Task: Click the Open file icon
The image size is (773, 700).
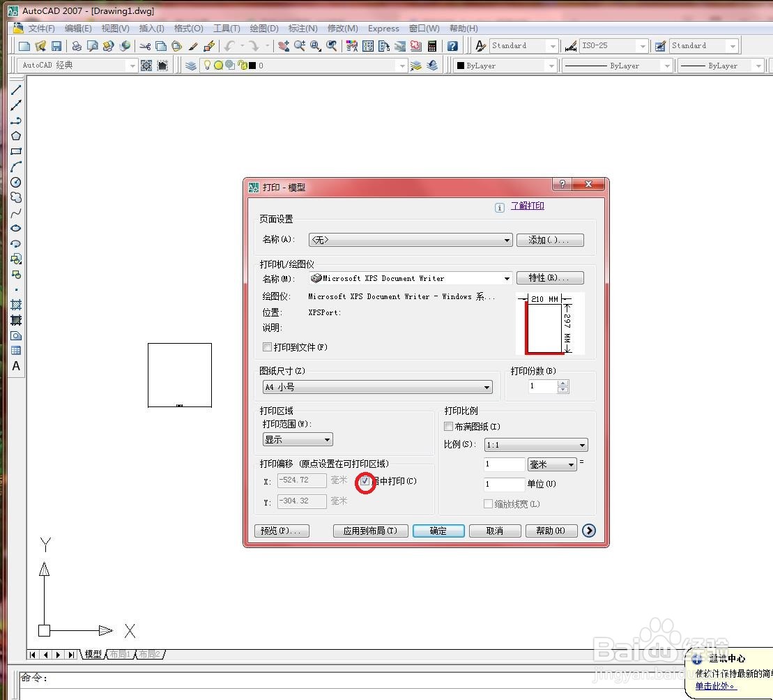Action: click(x=40, y=46)
